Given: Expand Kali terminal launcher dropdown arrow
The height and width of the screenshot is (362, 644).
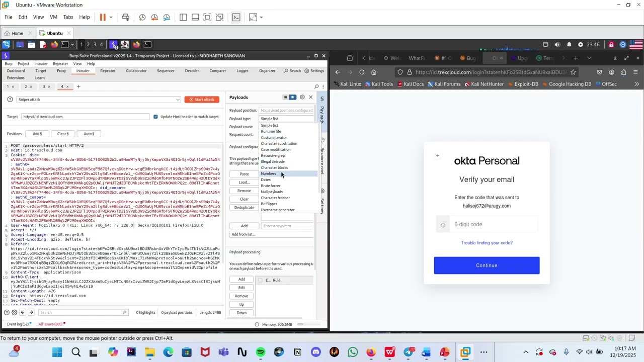Looking at the screenshot, I should point(72,45).
